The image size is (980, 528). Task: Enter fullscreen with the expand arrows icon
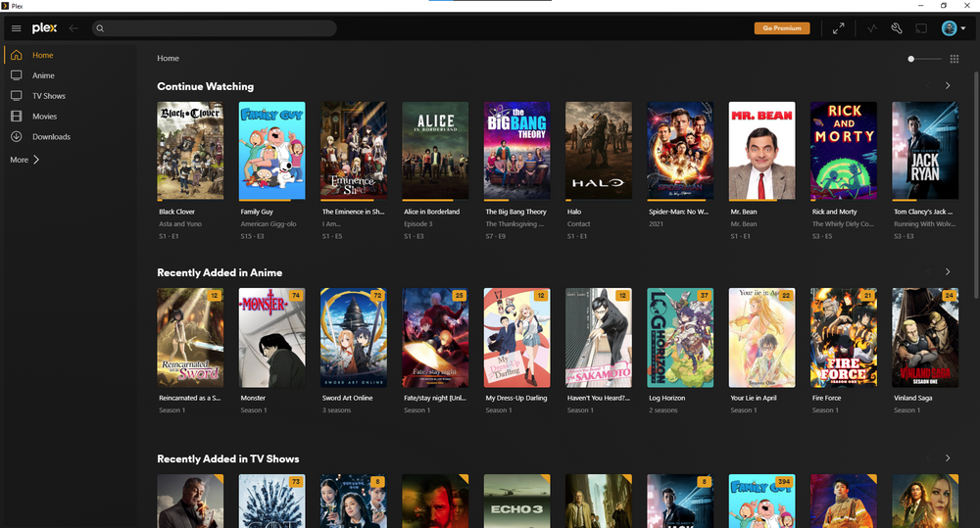coord(839,28)
